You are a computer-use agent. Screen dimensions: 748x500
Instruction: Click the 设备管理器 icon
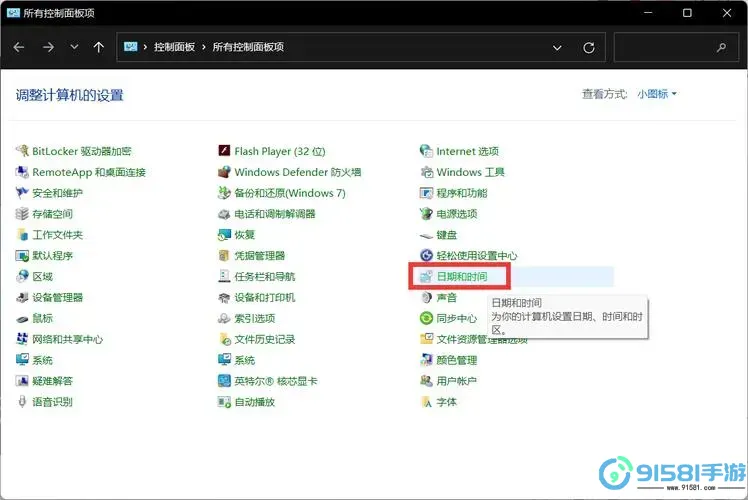[23, 297]
